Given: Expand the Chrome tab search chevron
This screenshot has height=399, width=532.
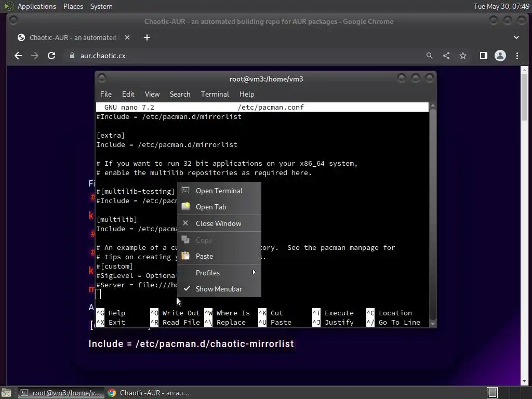Looking at the screenshot, I should click(x=516, y=37).
